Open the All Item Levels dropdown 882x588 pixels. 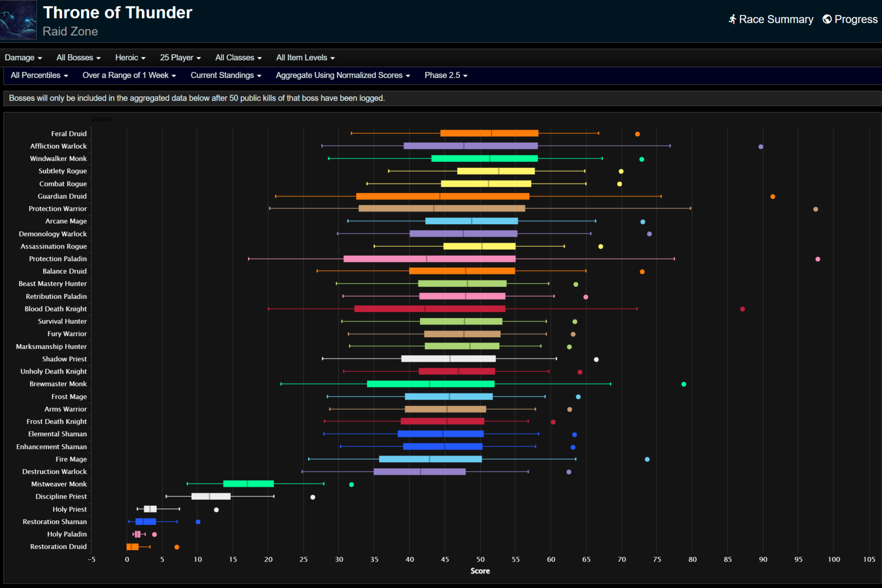point(305,58)
